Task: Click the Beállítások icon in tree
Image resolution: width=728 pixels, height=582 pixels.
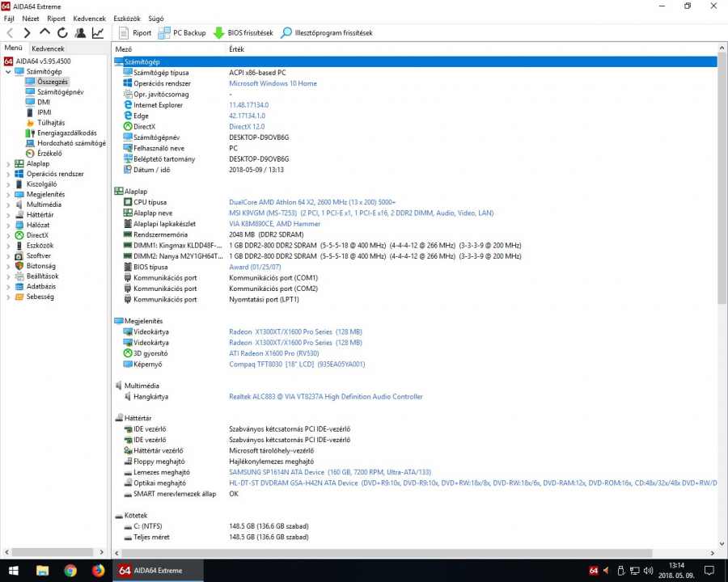Action: click(19, 276)
